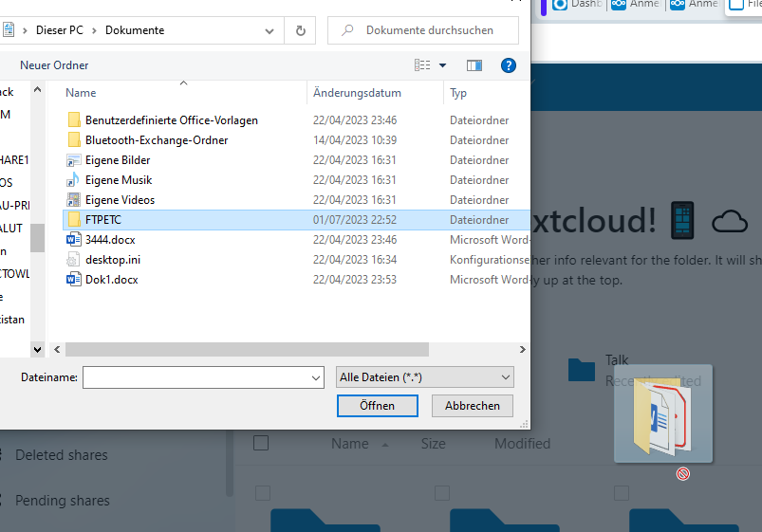The image size is (762, 532).
Task: Sort Nextcloud list by Modified
Action: click(523, 444)
